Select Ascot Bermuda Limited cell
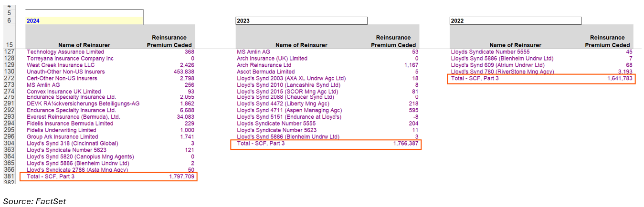The height and width of the screenshot is (207, 644). 266,72
